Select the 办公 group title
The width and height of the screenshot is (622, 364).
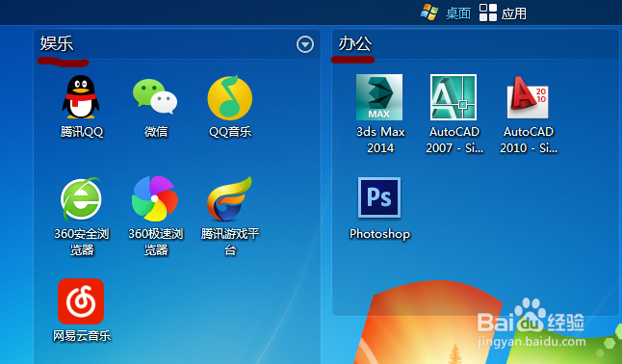tap(355, 43)
